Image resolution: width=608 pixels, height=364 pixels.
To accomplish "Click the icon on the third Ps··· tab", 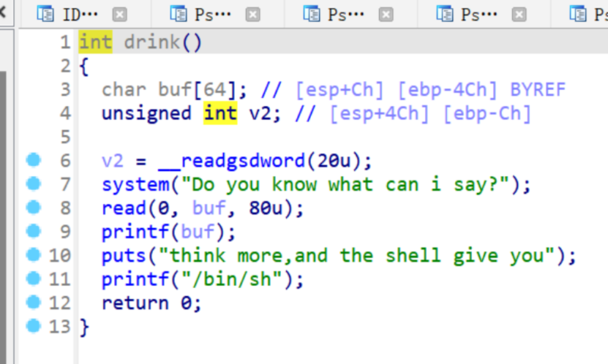I will [445, 14].
